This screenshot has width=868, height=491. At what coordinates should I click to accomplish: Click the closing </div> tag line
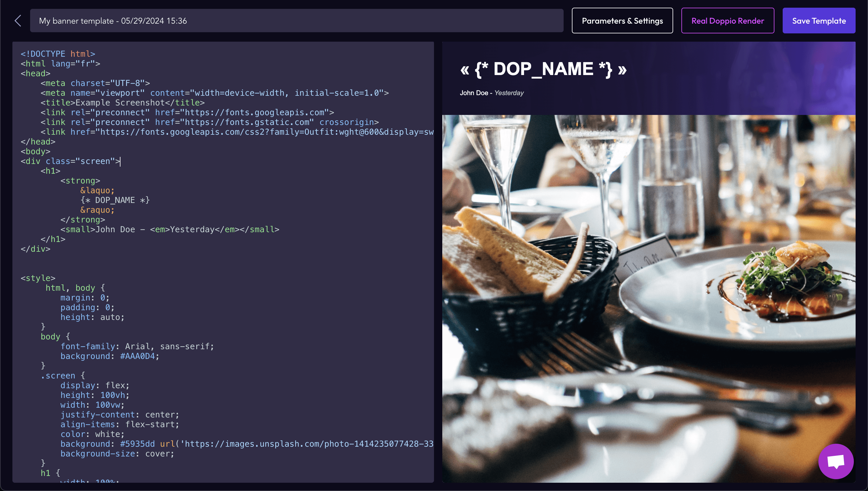point(36,249)
